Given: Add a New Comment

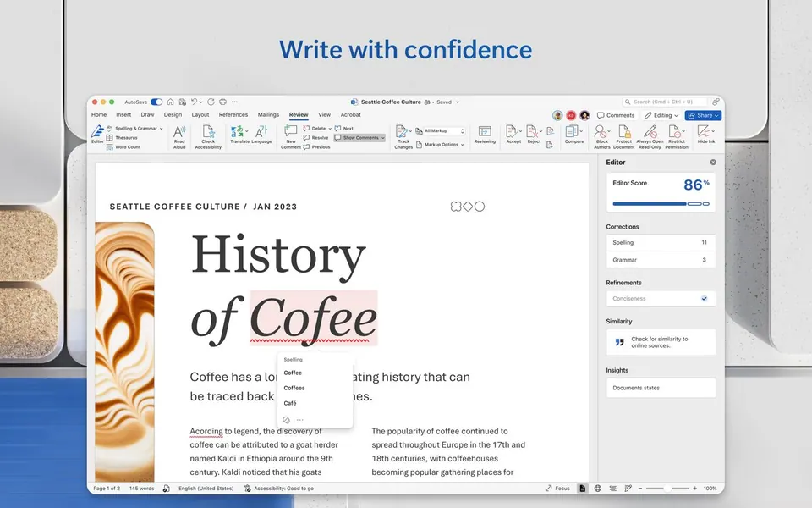Looking at the screenshot, I should pos(290,137).
